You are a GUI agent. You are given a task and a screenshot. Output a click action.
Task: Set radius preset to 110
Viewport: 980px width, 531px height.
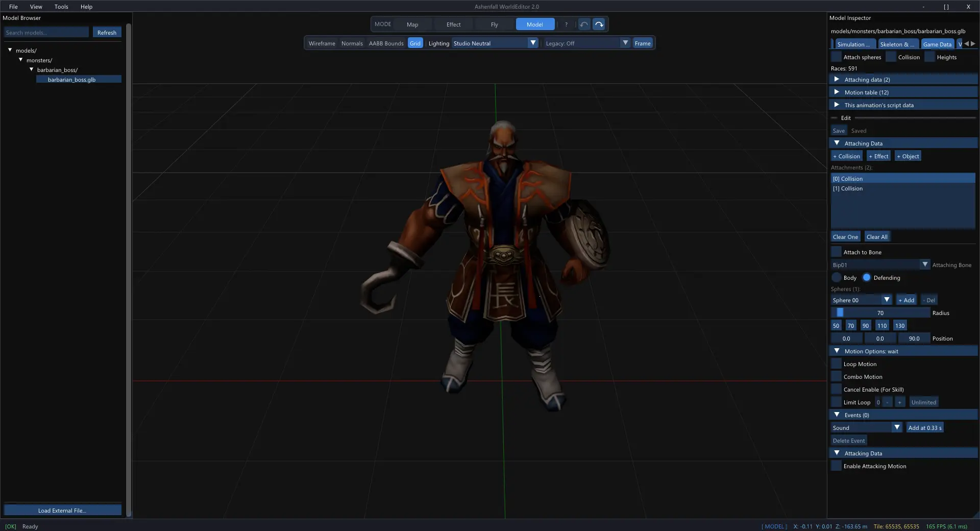(881, 325)
